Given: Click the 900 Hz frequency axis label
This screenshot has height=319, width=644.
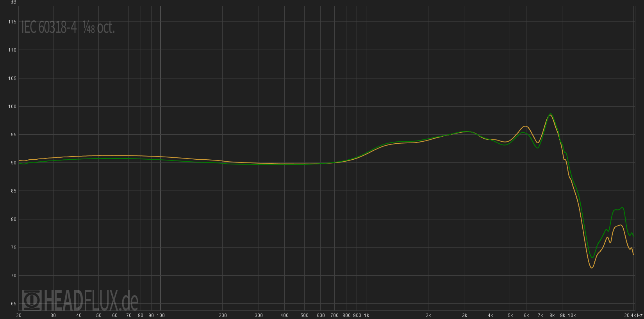Looking at the screenshot, I should [357, 315].
